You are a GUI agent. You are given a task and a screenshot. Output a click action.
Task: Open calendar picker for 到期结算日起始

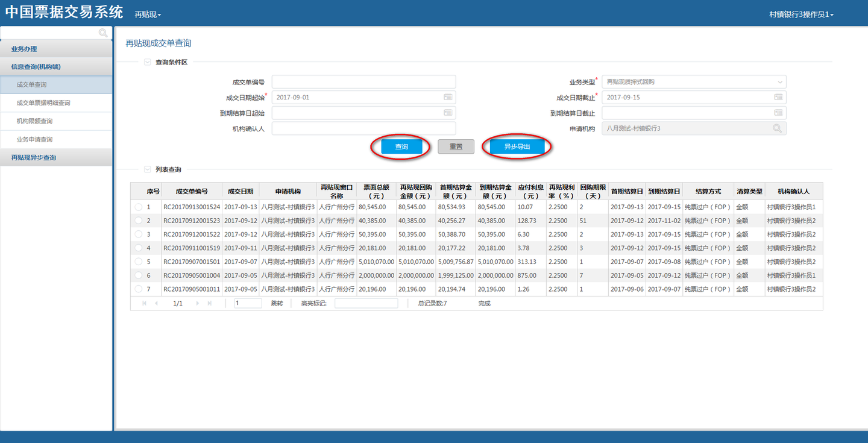click(448, 113)
